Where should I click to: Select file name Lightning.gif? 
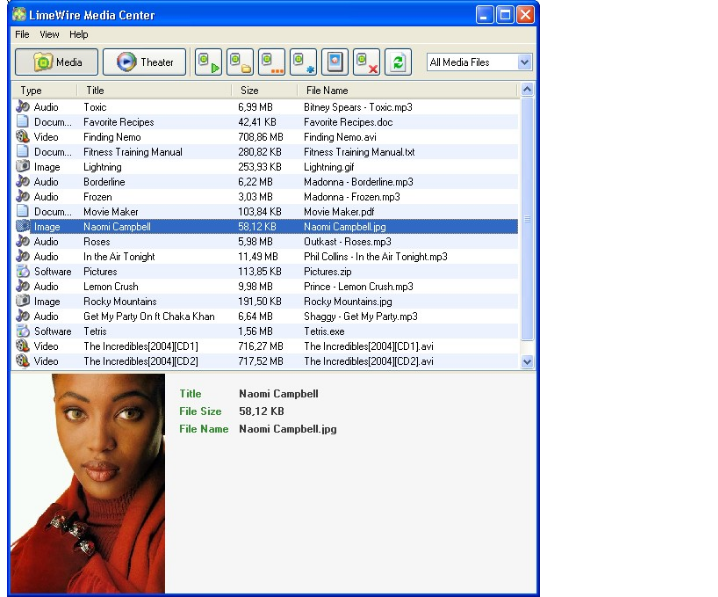[x=329, y=167]
